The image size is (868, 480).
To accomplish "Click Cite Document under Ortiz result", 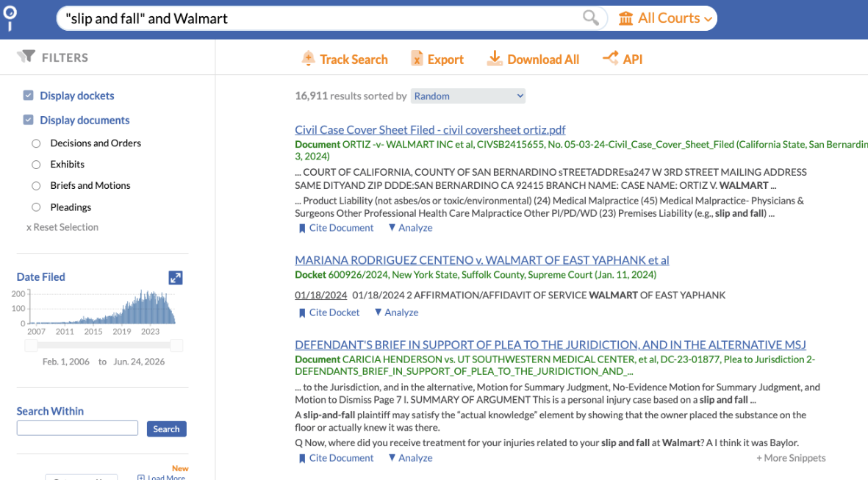I will point(341,228).
